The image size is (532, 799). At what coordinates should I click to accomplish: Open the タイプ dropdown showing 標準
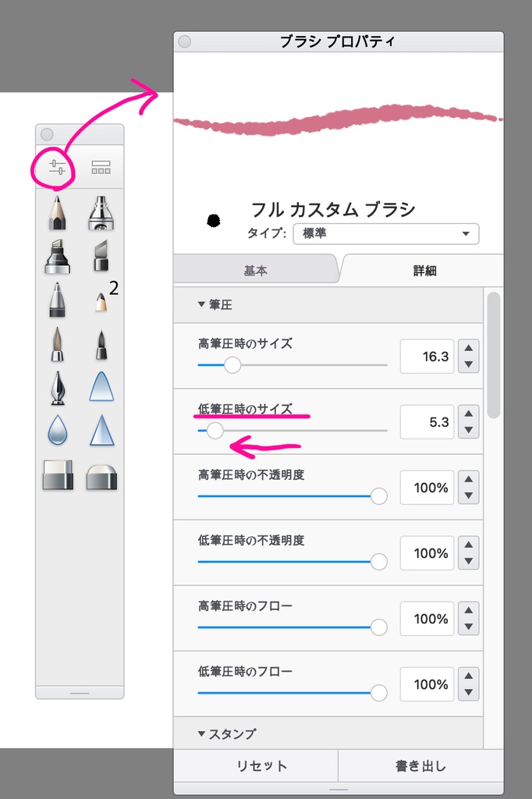coord(386,234)
